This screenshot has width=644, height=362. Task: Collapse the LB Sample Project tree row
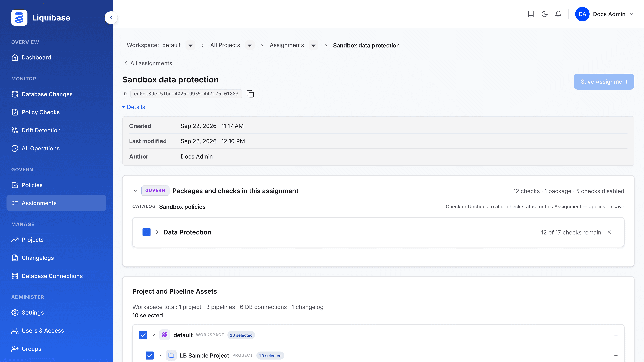(160, 355)
